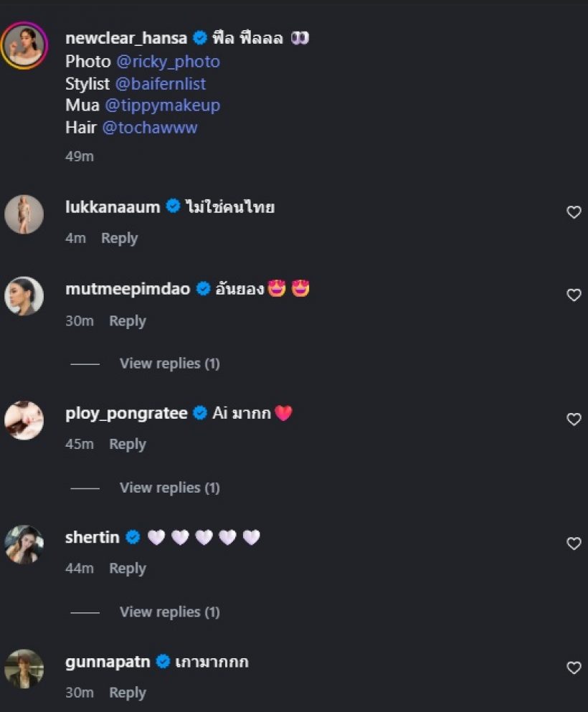Visit the @tochawww hair profile link
The image size is (588, 712).
150,128
